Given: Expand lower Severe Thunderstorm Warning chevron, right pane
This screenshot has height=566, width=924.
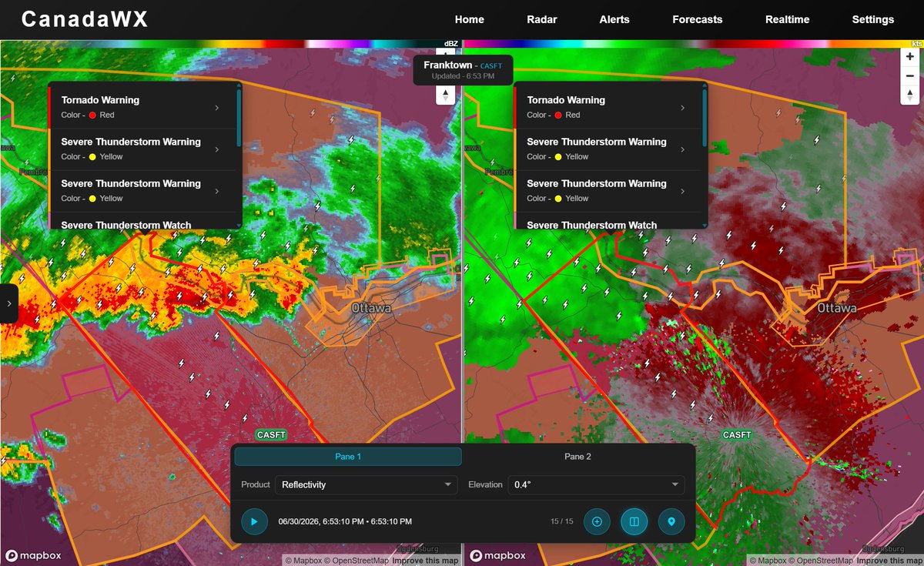Looking at the screenshot, I should click(682, 191).
